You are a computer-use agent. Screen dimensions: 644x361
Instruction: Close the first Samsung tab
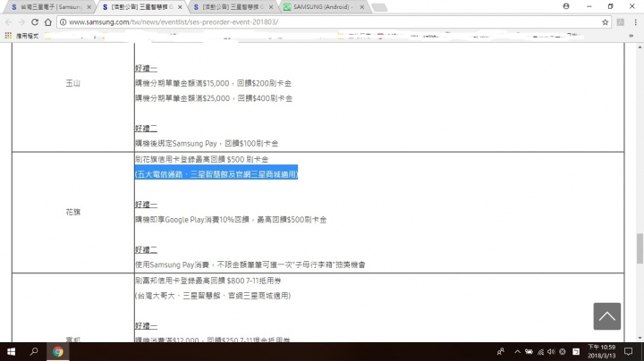coord(89,7)
